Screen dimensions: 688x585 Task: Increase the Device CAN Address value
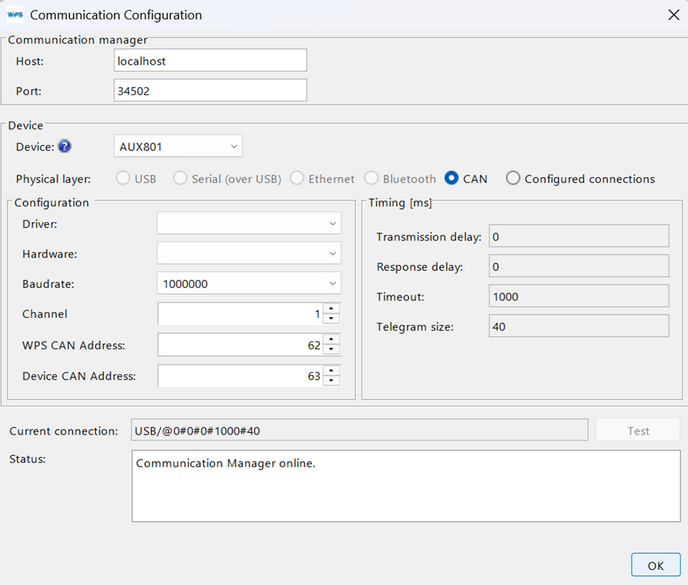tap(332, 371)
